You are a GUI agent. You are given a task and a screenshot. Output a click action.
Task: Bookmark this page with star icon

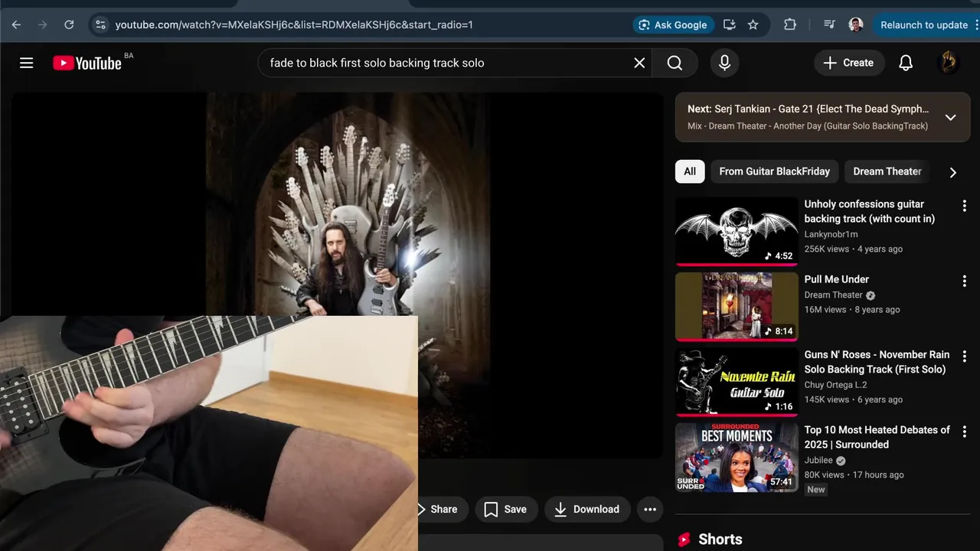pos(753,24)
